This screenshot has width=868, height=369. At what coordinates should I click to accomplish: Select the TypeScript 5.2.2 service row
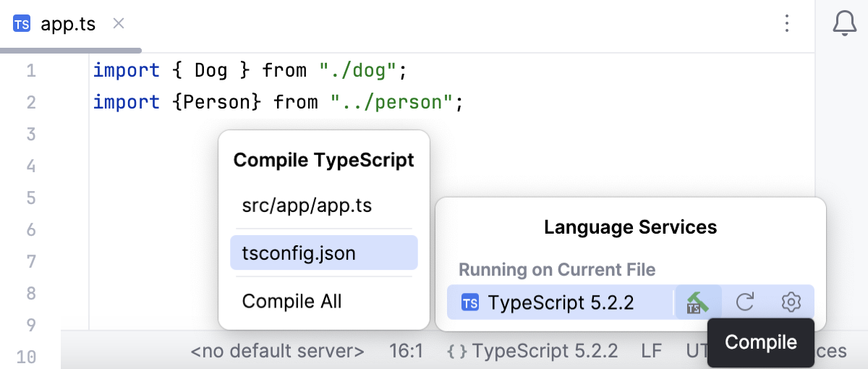561,302
